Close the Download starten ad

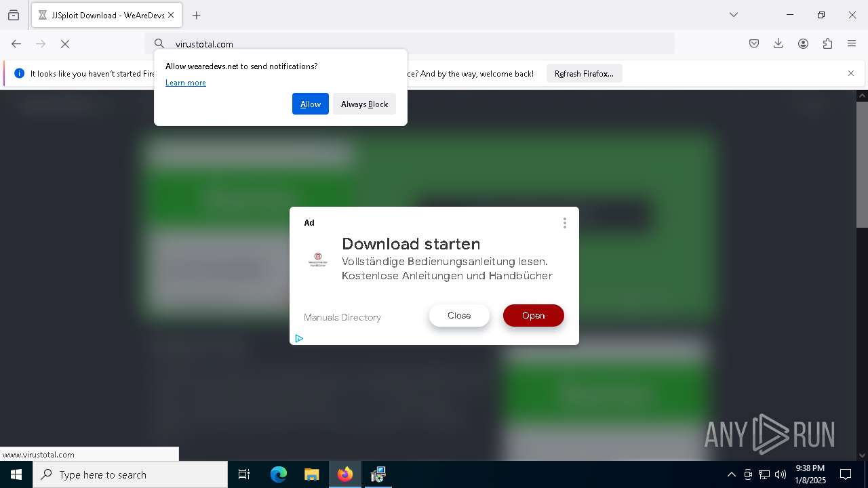pos(459,315)
